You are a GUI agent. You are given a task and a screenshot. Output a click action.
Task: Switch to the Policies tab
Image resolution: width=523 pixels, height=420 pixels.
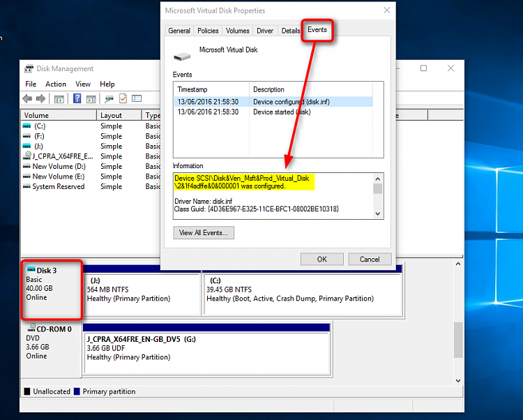(208, 31)
